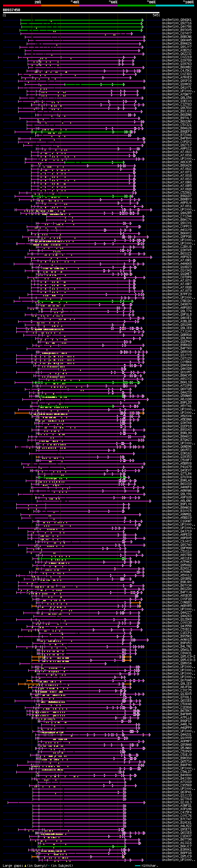
Task: Select the UniRef100_B9RKQ3 label
Action: (x=177, y=345)
